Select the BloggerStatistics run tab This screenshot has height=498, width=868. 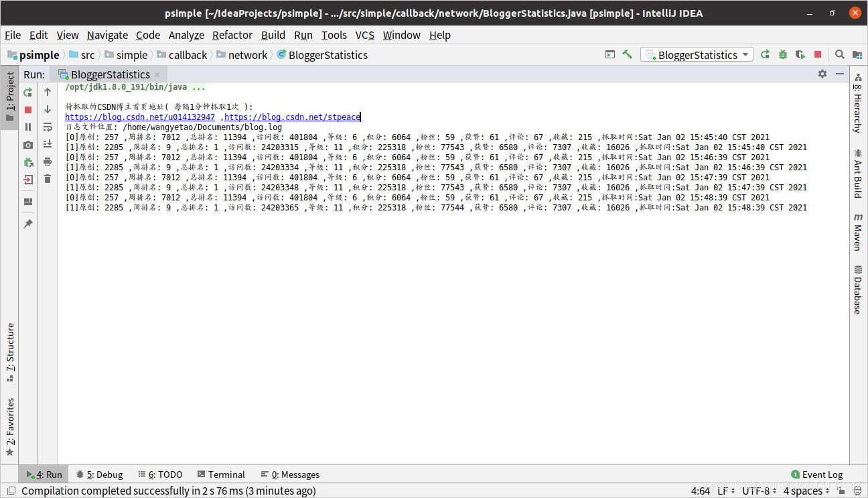pos(109,74)
